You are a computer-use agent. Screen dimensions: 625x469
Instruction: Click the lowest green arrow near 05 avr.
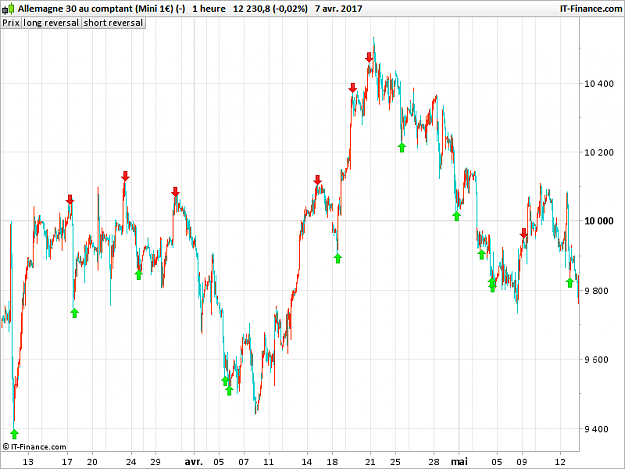(229, 391)
